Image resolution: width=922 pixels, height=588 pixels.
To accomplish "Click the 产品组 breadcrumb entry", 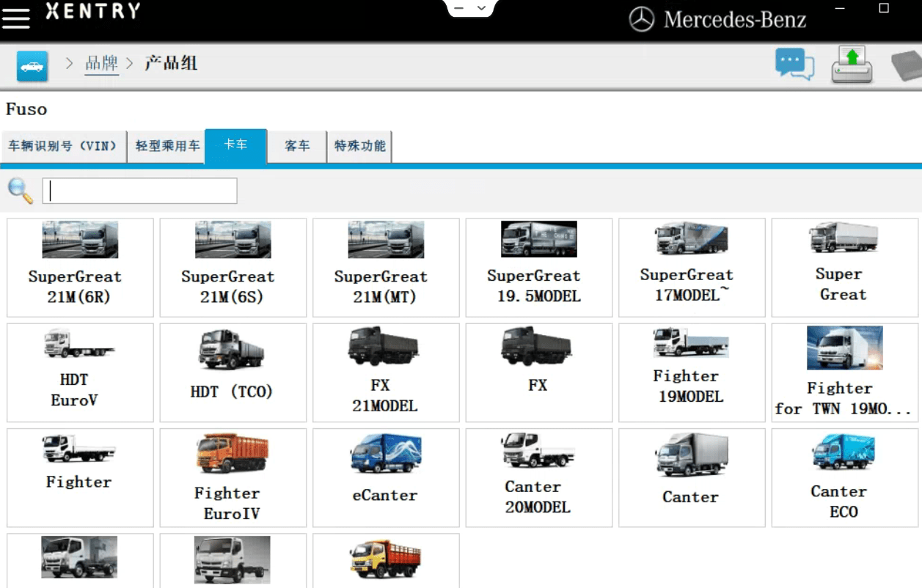I will click(x=170, y=64).
